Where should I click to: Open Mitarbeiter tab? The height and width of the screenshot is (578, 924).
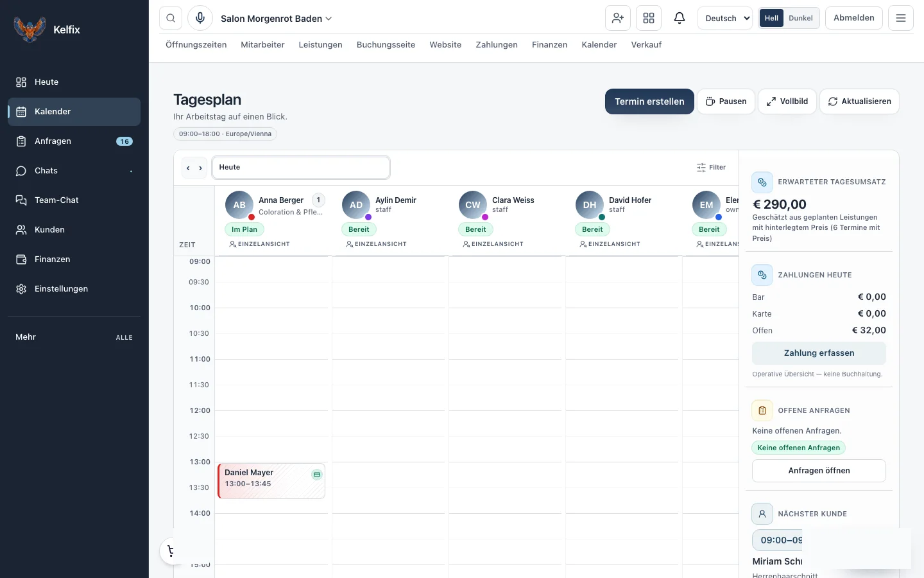click(x=262, y=45)
